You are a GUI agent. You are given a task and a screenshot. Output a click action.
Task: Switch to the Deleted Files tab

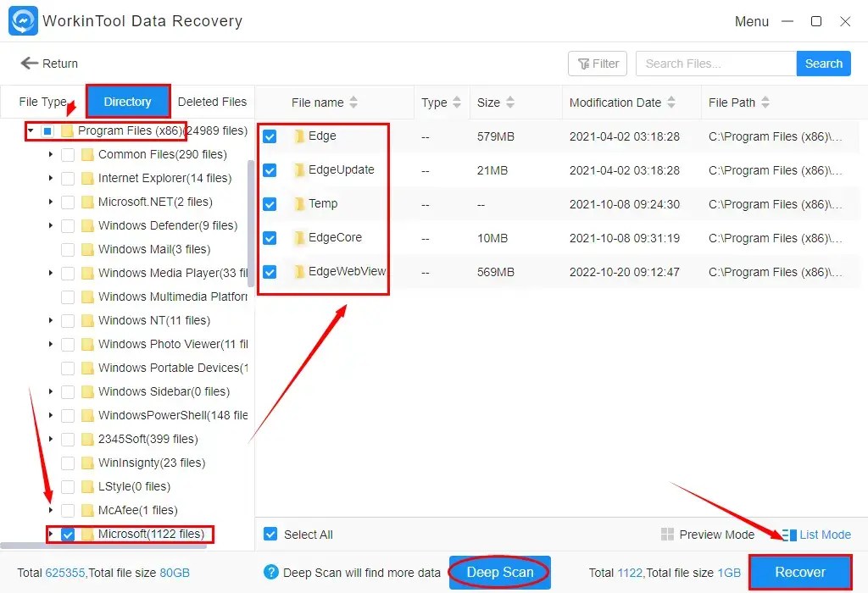(212, 101)
